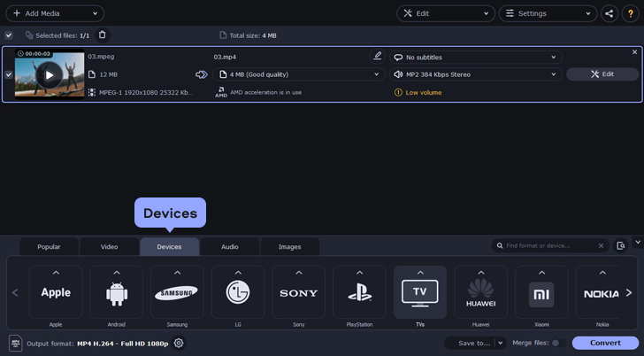This screenshot has height=356, width=644.
Task: Switch to the Video tab
Action: click(x=110, y=247)
